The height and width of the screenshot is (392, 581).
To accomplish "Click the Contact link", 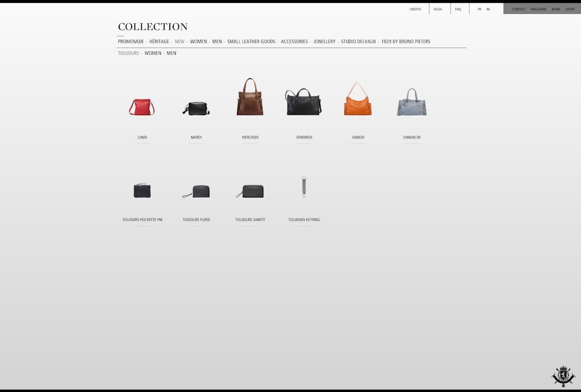I will click(x=519, y=9).
